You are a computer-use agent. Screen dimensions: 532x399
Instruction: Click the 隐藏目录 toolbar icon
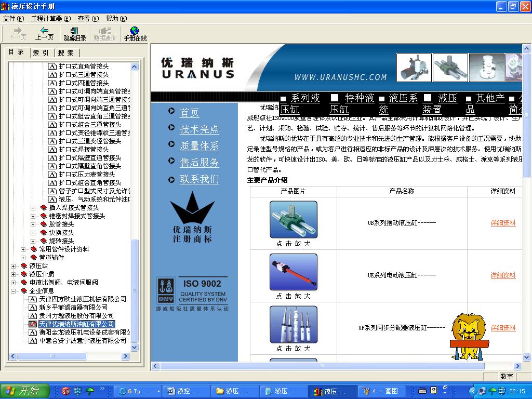click(x=75, y=34)
